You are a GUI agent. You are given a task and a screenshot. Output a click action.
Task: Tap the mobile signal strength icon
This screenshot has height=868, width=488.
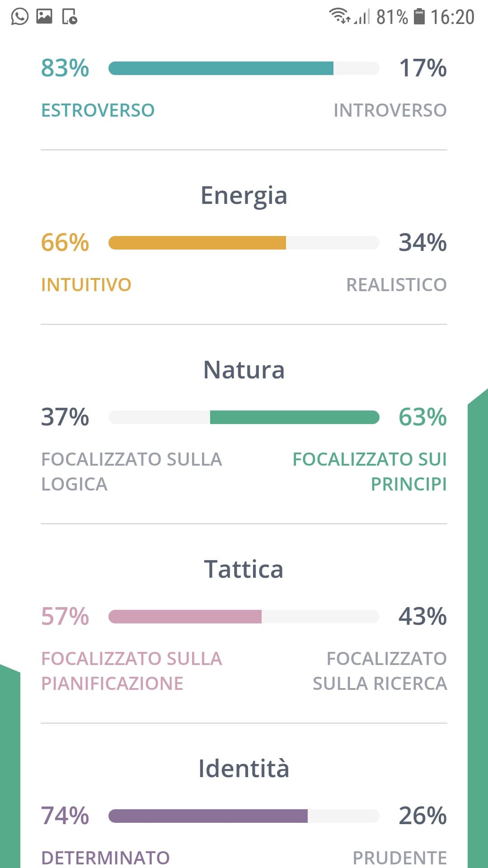pyautogui.click(x=362, y=17)
